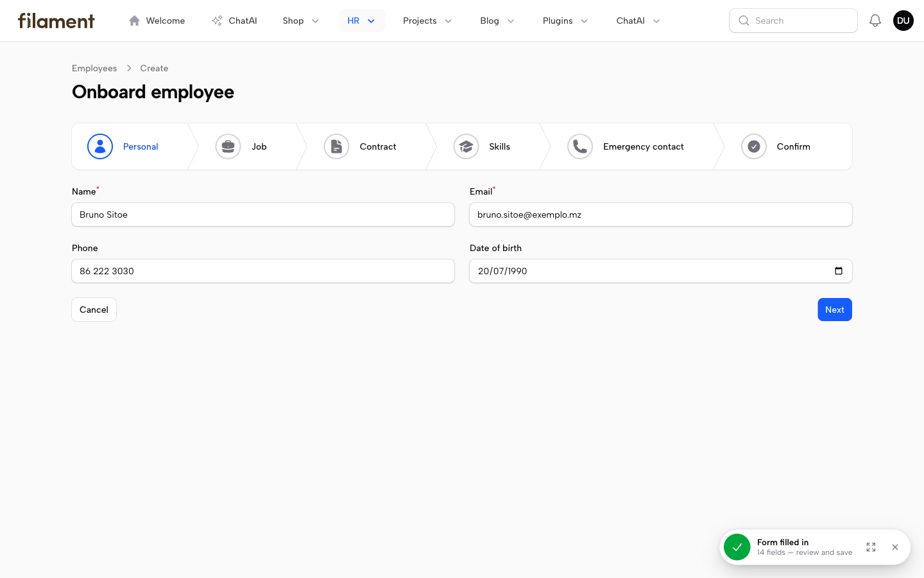Open the ChatAI dropdown menu label
This screenshot has height=578, width=924.
click(x=630, y=21)
